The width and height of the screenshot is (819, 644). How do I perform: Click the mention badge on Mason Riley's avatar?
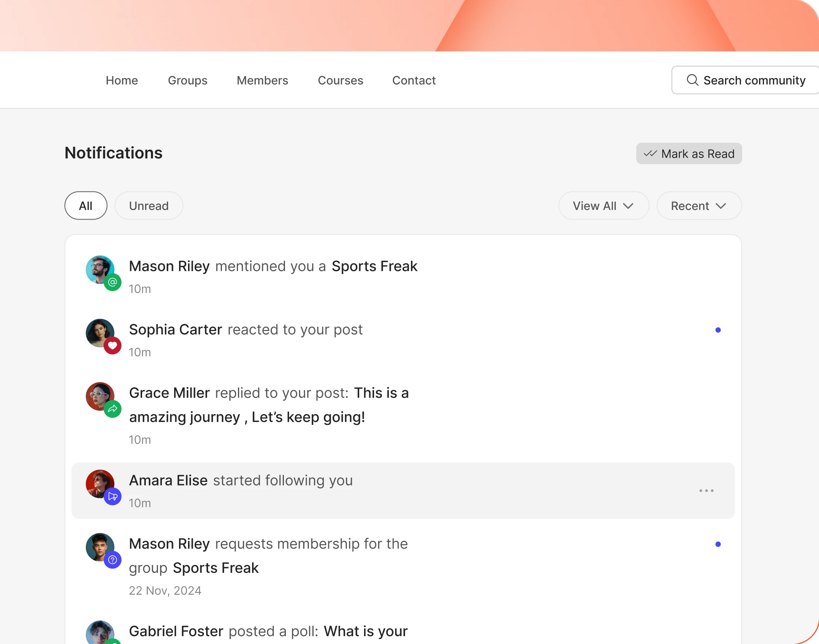point(112,282)
